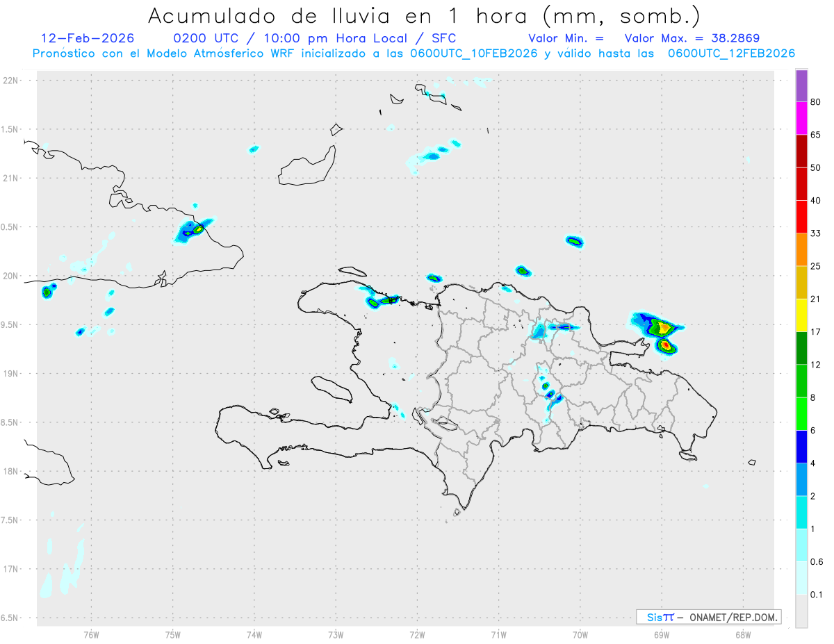
Task: Pick the cyan swatch between 1 and 2
Action: click(801, 513)
